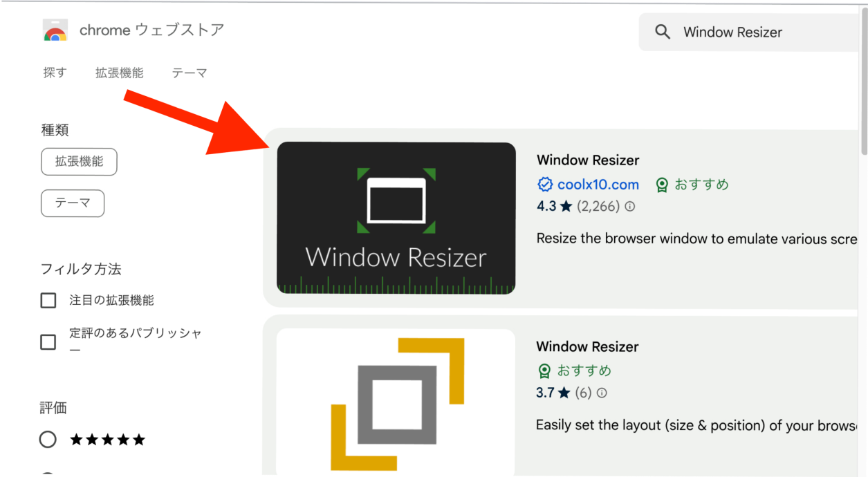Click the featured badge on second Window Resizer
This screenshot has height=477, width=868.
tap(544, 371)
